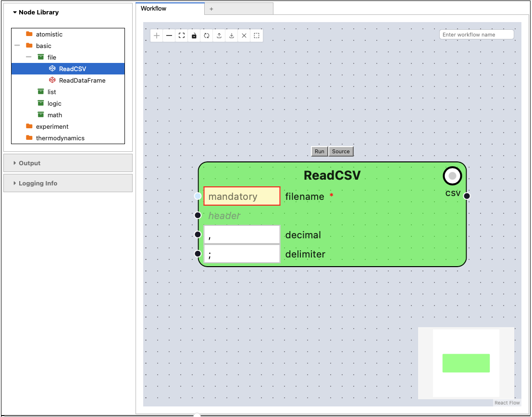Click the green list package icon

pos(41,92)
